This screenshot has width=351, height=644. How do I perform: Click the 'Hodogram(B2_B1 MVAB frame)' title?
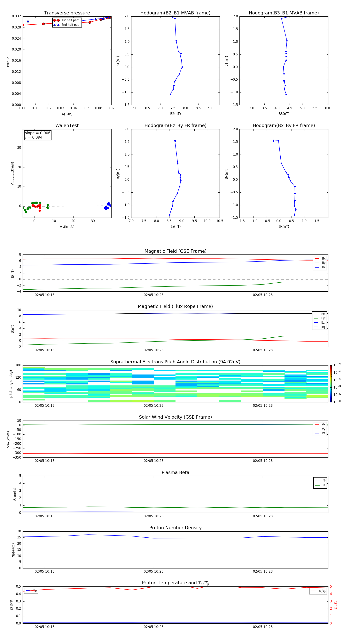[175, 13]
